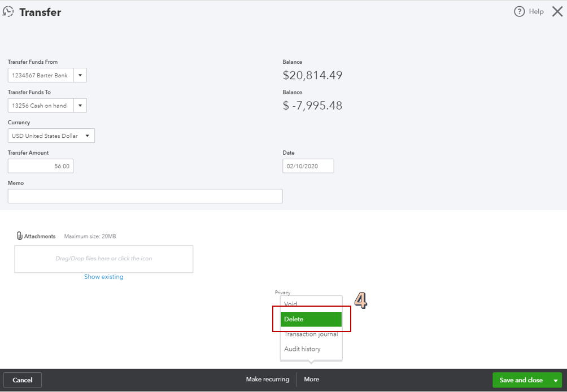Click the Help question mark icon
The image size is (567, 392).
click(520, 12)
